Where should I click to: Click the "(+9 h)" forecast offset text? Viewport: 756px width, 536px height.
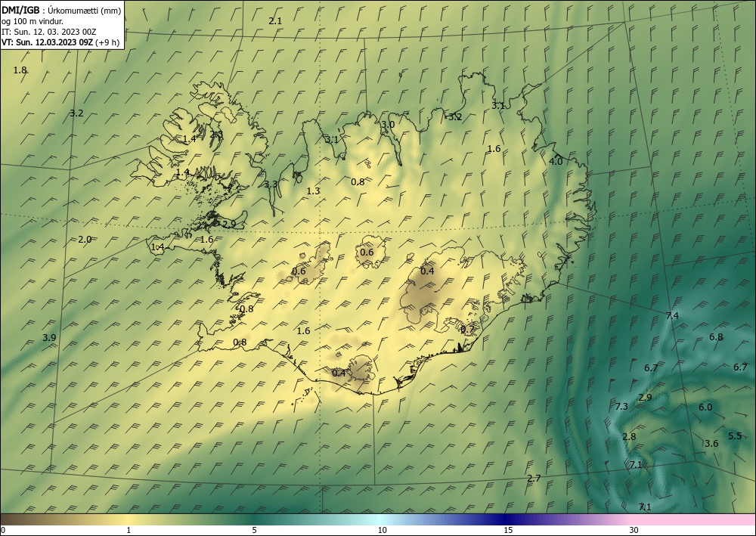pos(107,42)
